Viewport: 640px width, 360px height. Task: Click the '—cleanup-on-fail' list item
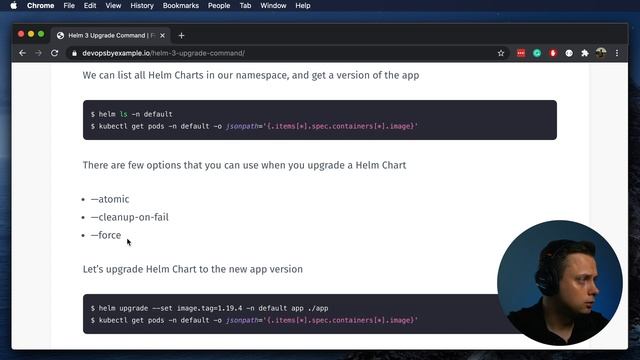129,217
